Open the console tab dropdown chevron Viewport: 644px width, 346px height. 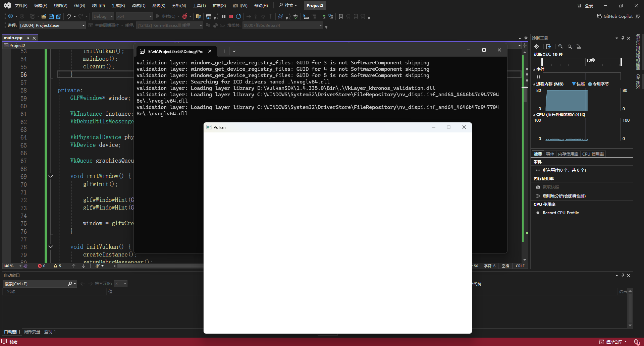[234, 51]
